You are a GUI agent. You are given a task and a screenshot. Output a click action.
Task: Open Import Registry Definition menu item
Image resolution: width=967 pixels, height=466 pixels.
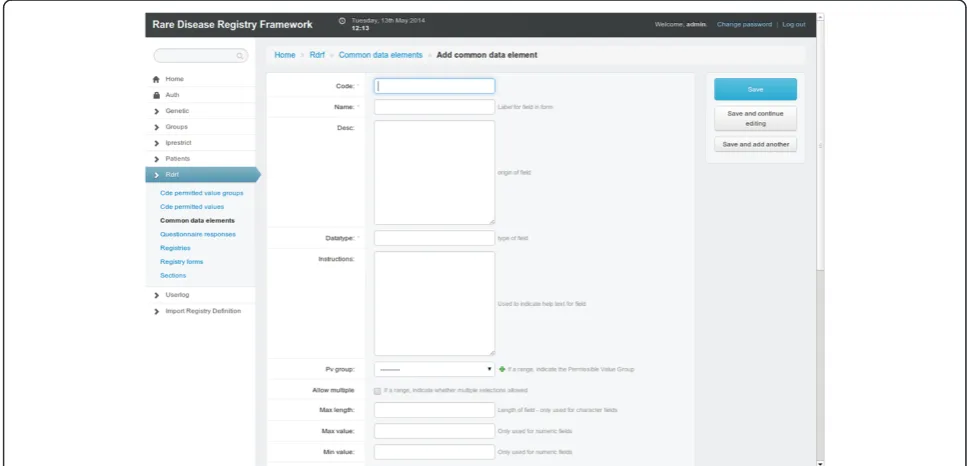pyautogui.click(x=203, y=311)
